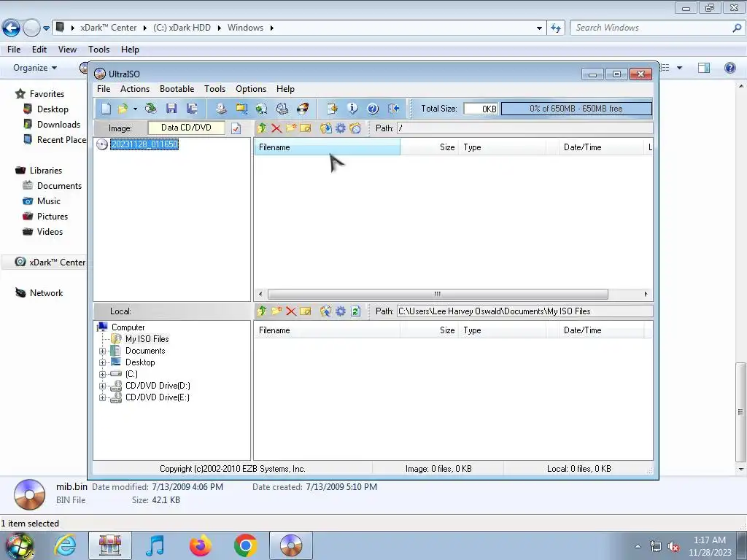Select Computer in the Local tree
Image resolution: width=747 pixels, height=560 pixels.
click(x=128, y=327)
